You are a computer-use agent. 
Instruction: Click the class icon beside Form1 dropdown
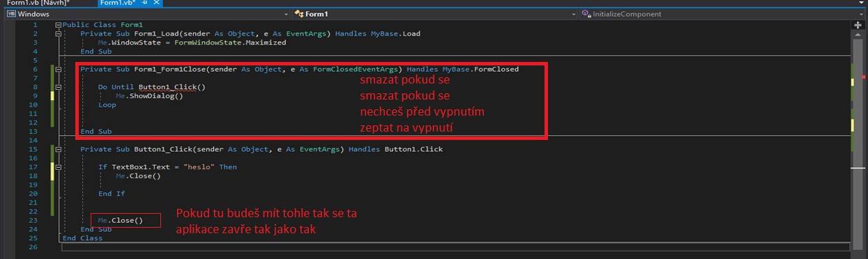(x=299, y=14)
